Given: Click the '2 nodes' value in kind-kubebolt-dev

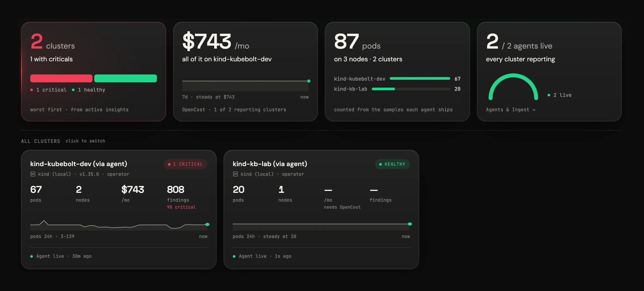Looking at the screenshot, I should [83, 194].
